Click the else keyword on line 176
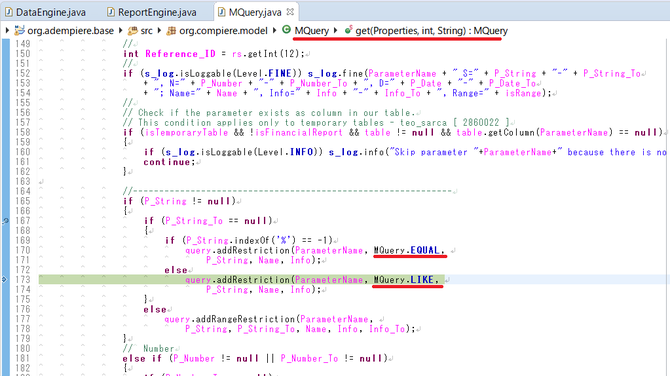The width and height of the screenshot is (670, 376). pos(155,309)
